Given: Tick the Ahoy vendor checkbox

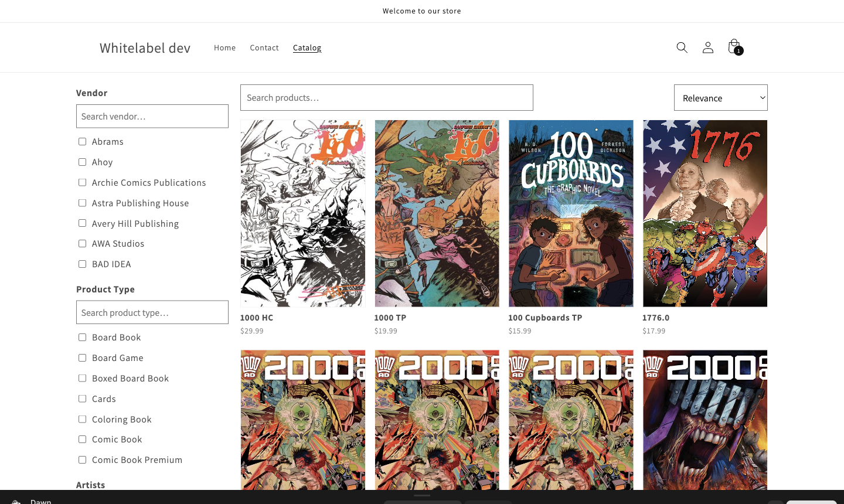Looking at the screenshot, I should point(83,162).
